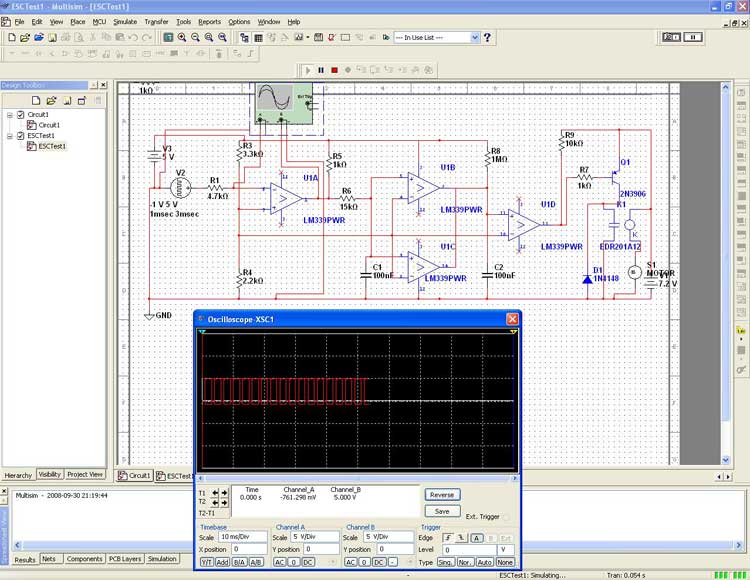Switch to the Project View tab
The image size is (750, 580).
click(85, 474)
